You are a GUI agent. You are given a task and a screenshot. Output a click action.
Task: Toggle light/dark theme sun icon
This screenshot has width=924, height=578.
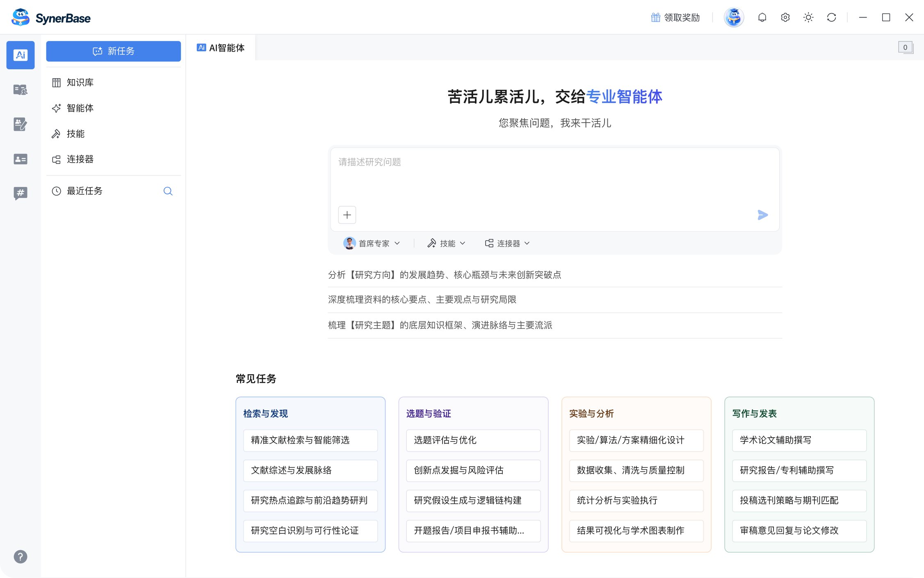808,18
